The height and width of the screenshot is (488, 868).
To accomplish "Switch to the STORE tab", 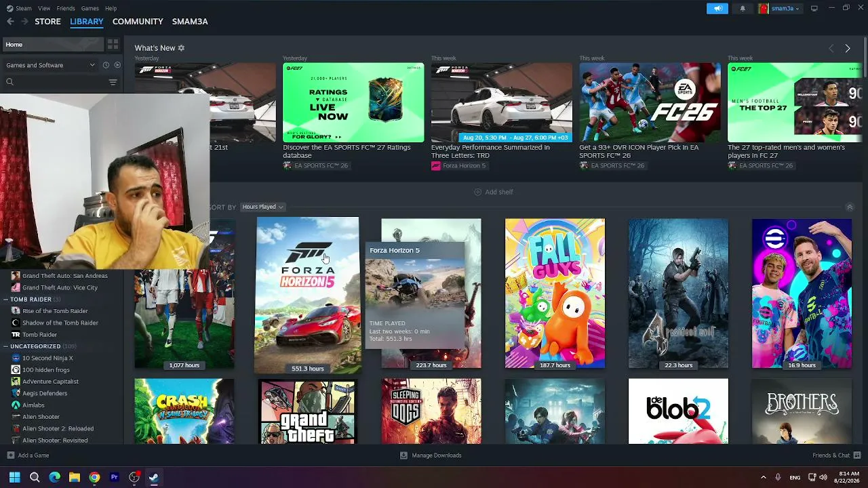I will click(47, 22).
